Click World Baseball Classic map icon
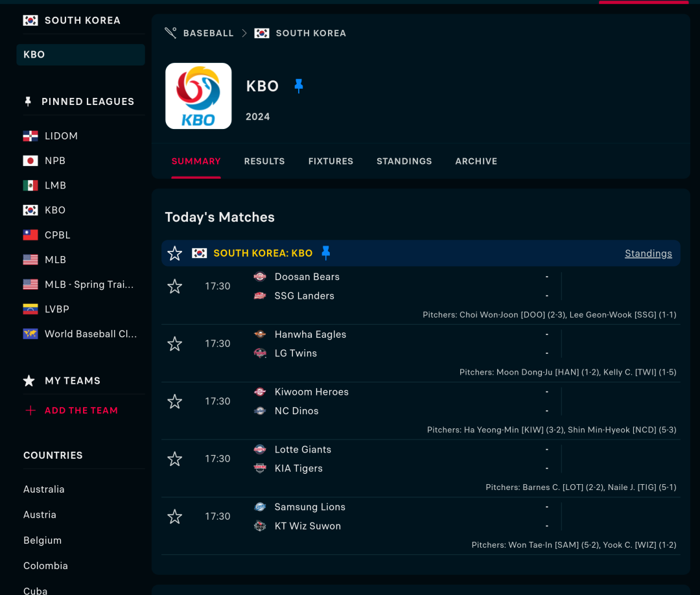This screenshot has width=700, height=595. pyautogui.click(x=30, y=334)
